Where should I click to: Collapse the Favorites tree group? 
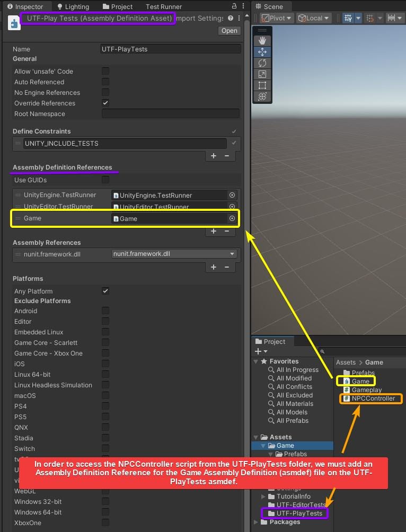click(x=256, y=362)
